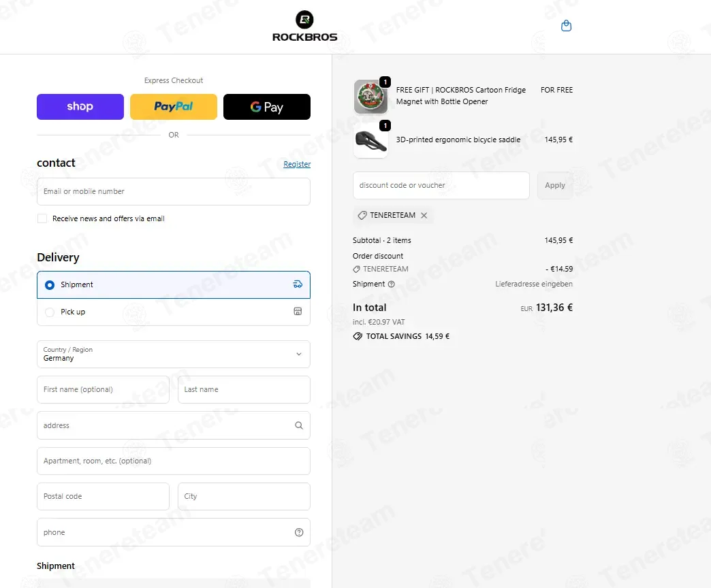Click the total price '131,36 €'

point(554,308)
